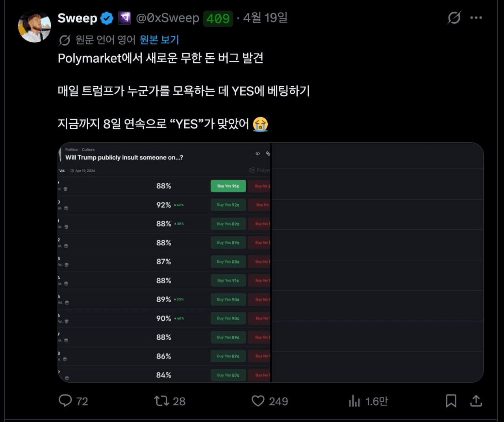The image size is (504, 422).
Task: Click the purple affiliate badge icon
Action: pos(124,18)
